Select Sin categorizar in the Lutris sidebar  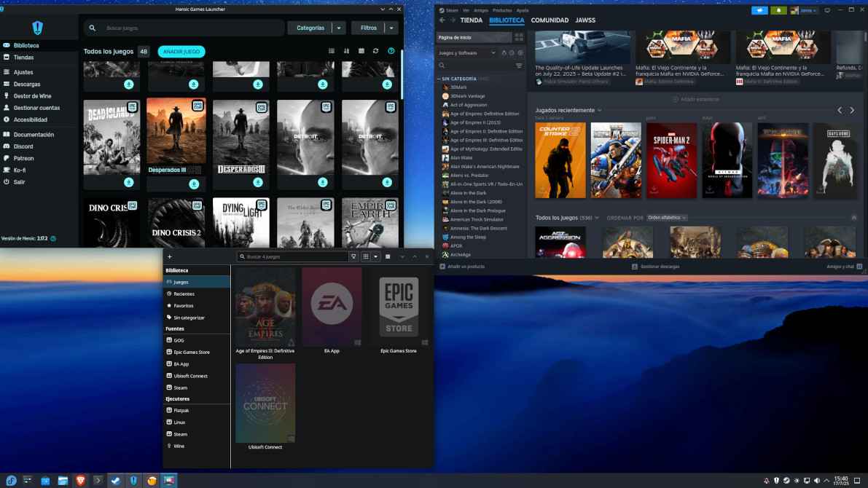197,318
